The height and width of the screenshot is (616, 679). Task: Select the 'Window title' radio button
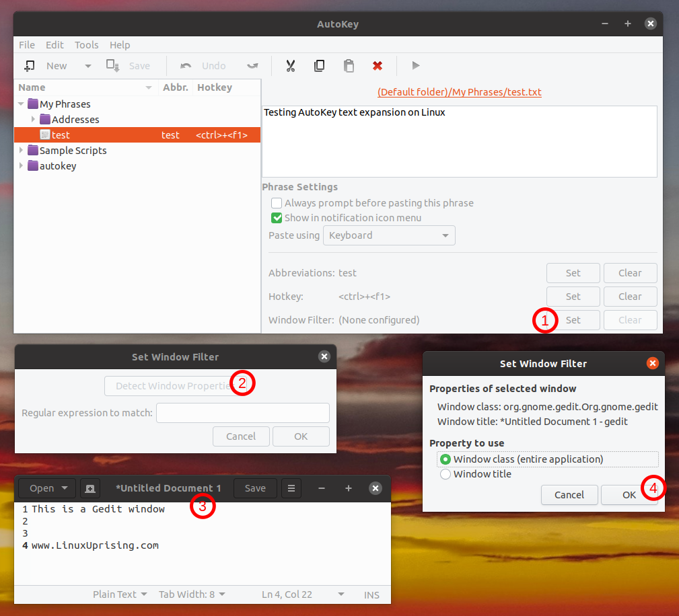445,473
